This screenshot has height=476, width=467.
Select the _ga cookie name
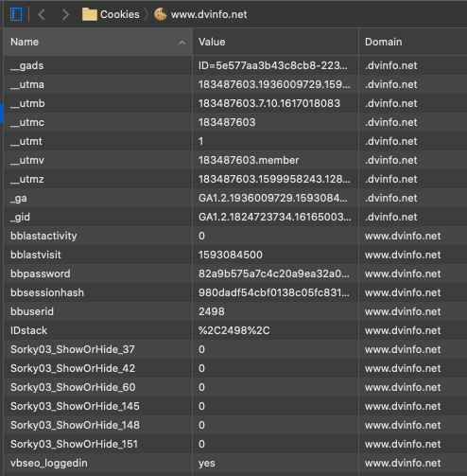19,198
